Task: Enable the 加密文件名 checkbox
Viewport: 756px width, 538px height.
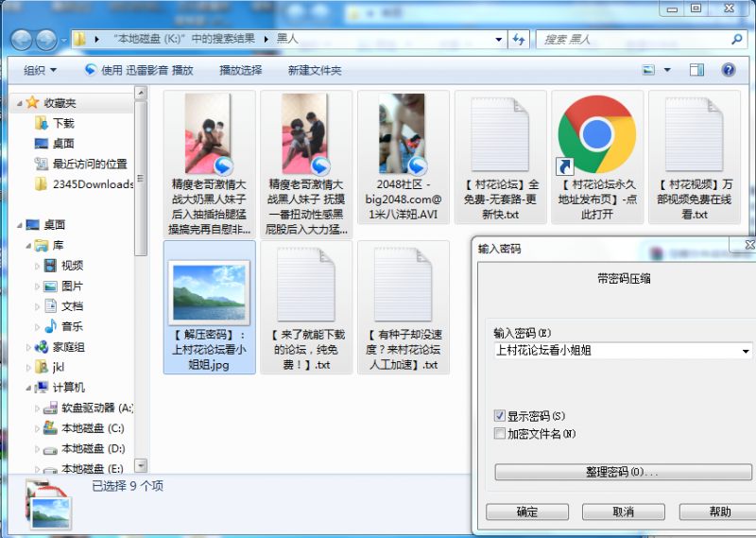Action: (x=500, y=434)
